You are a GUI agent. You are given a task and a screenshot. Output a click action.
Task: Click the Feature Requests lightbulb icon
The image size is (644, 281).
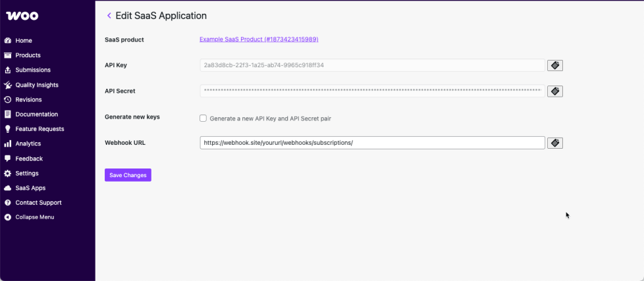tap(8, 129)
